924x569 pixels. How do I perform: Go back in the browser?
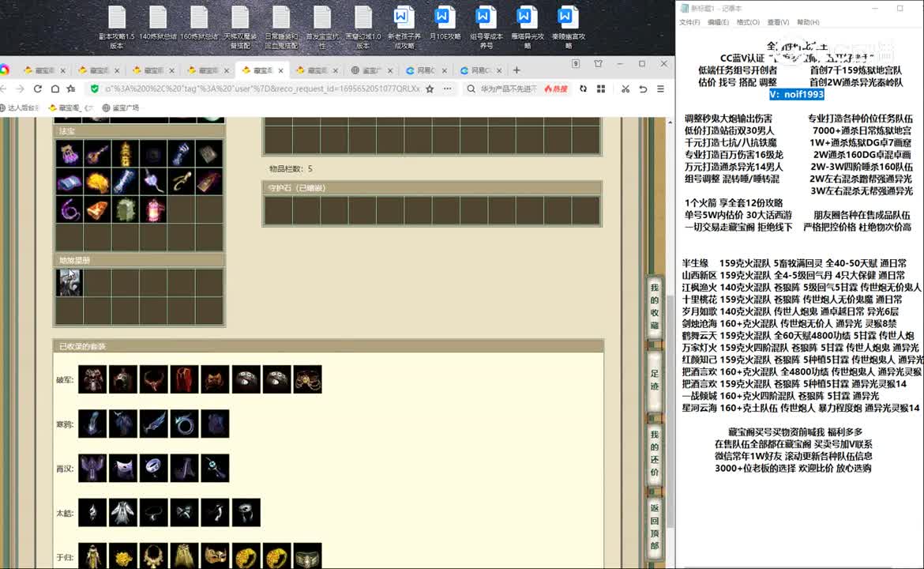(x=3, y=89)
